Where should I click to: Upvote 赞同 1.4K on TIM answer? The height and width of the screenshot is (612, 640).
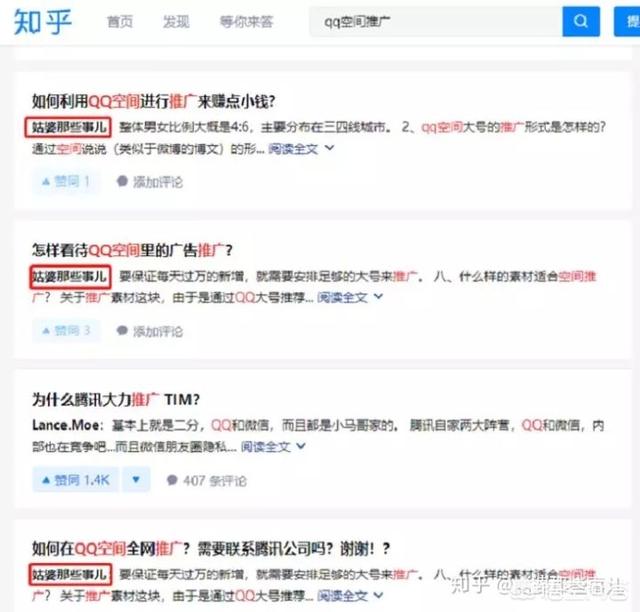tap(76, 480)
